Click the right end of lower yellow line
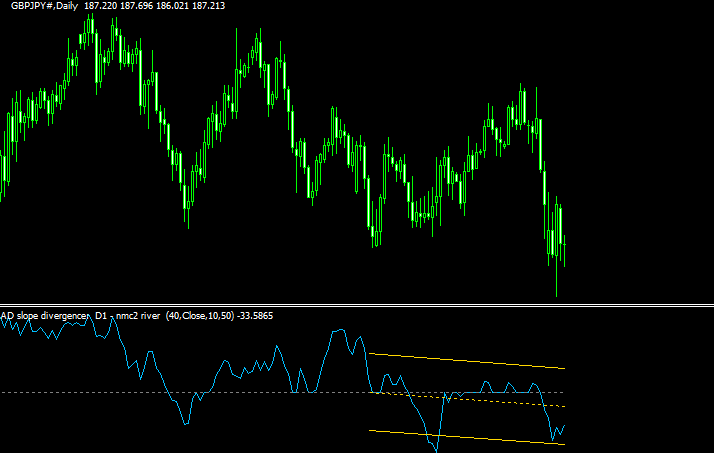 (566, 444)
